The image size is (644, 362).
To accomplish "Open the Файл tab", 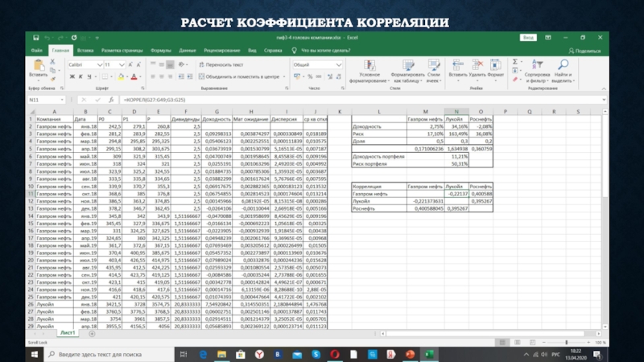I will [36, 51].
